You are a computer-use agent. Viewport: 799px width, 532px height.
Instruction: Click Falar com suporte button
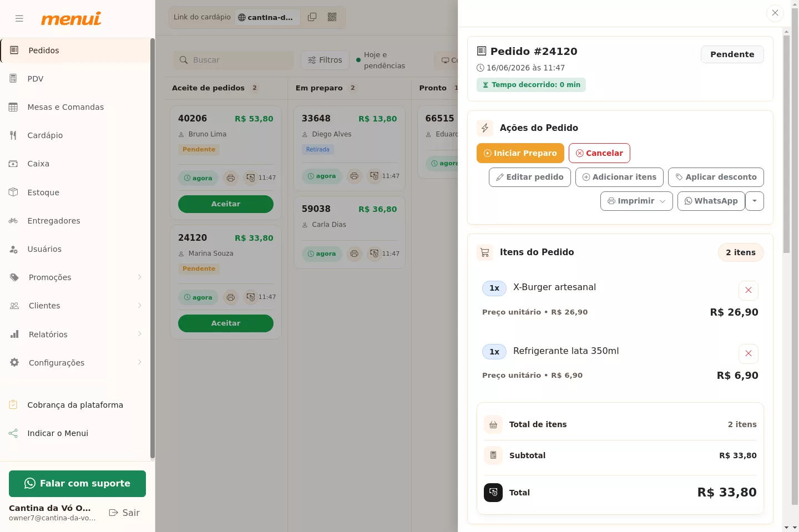(x=77, y=484)
